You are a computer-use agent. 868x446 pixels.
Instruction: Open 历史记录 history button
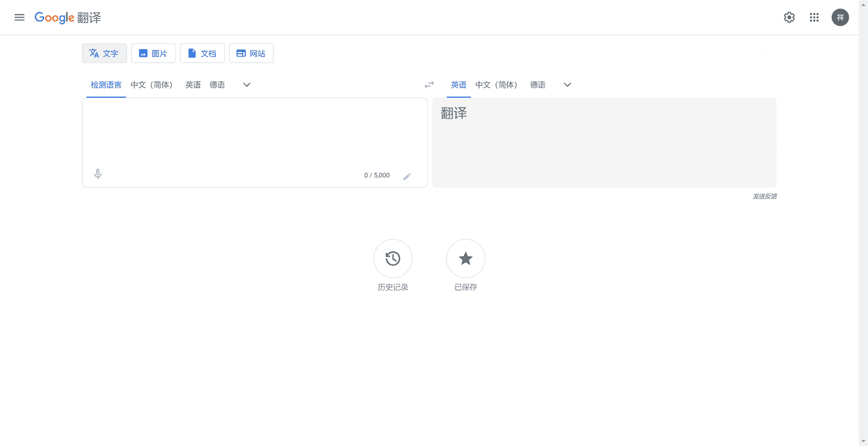coord(393,258)
